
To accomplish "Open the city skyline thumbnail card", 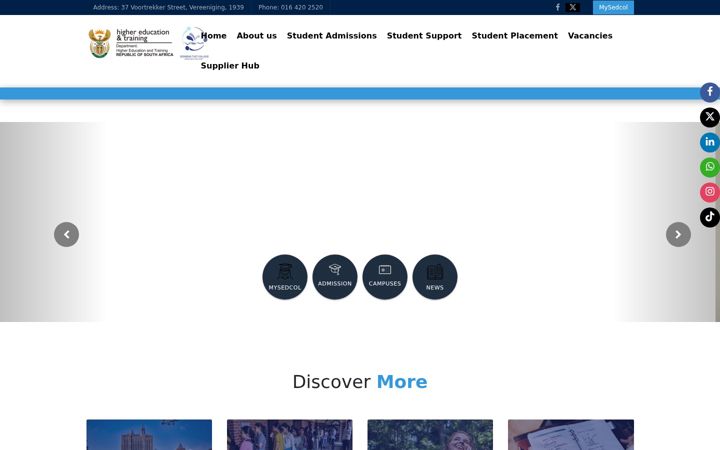I will pyautogui.click(x=149, y=434).
